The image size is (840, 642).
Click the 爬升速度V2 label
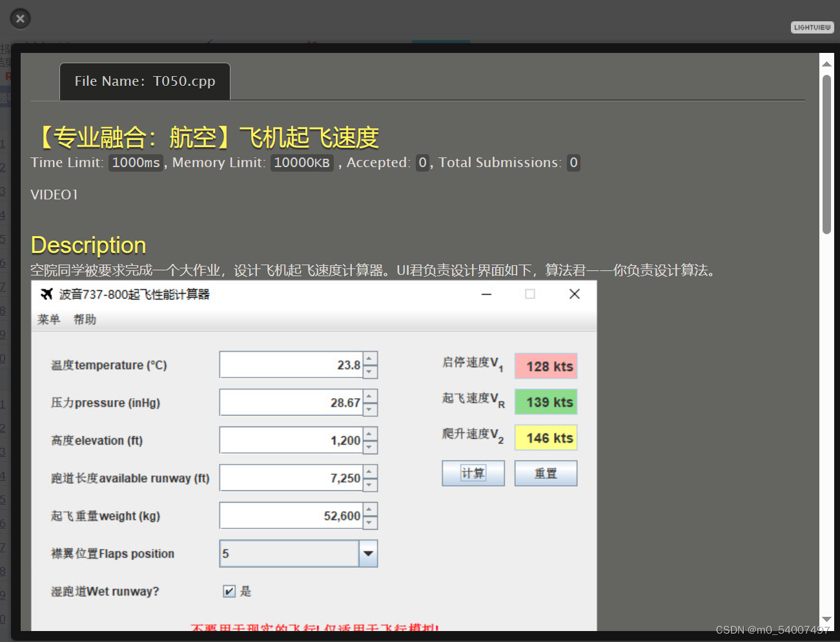point(473,436)
